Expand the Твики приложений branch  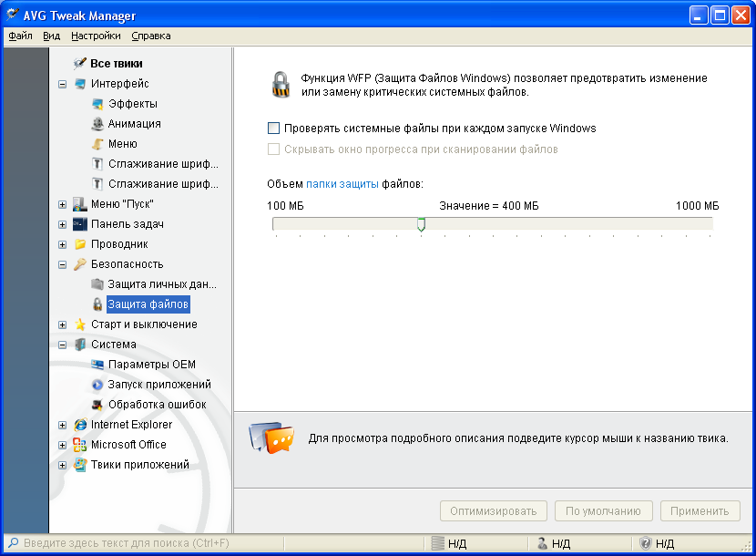(62, 465)
